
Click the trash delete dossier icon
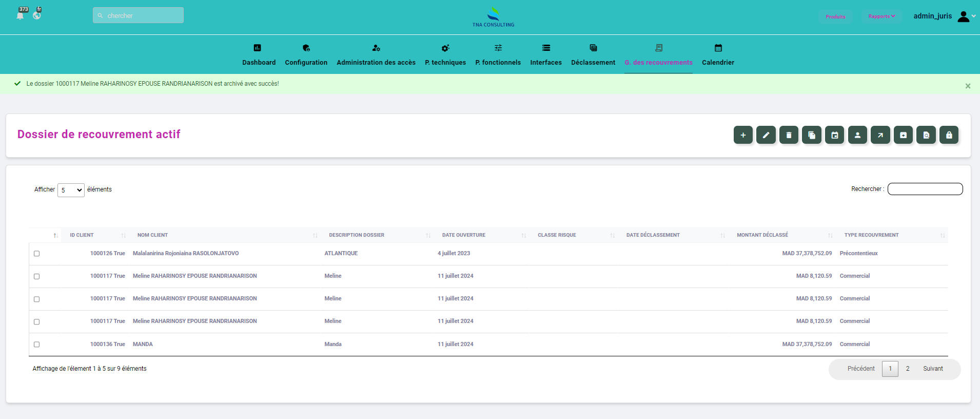pyautogui.click(x=789, y=135)
